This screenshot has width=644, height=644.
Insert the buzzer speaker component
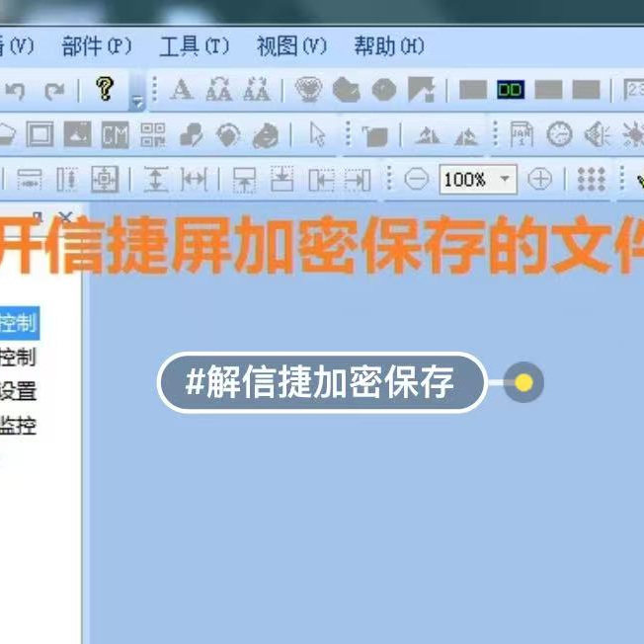[x=598, y=134]
